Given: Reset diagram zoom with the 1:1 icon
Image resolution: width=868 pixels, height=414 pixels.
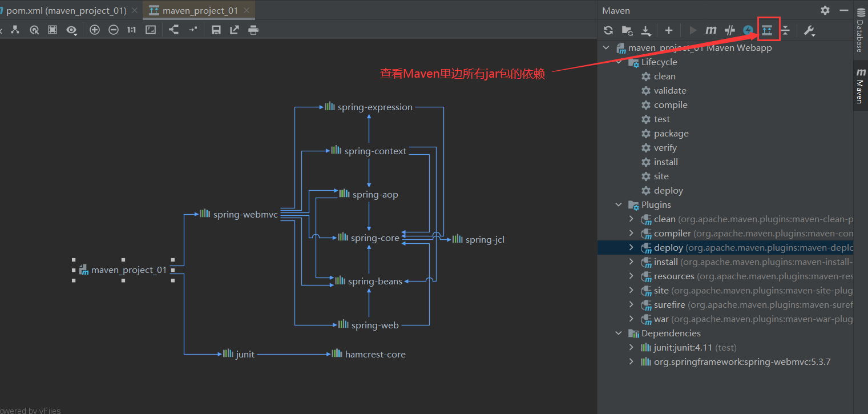Looking at the screenshot, I should [x=131, y=30].
